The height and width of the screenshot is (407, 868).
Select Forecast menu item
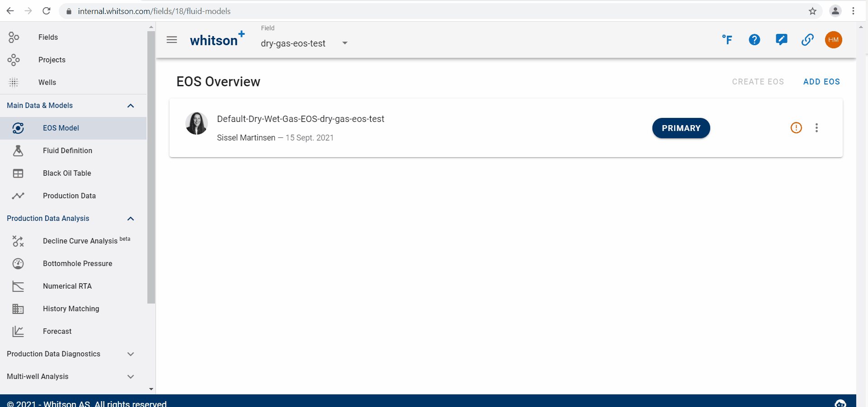tap(73, 331)
